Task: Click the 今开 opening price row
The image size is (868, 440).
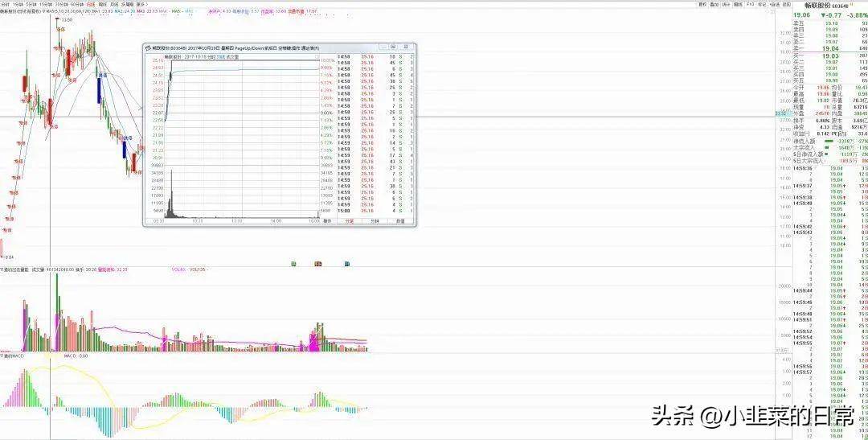Action: 810,88
